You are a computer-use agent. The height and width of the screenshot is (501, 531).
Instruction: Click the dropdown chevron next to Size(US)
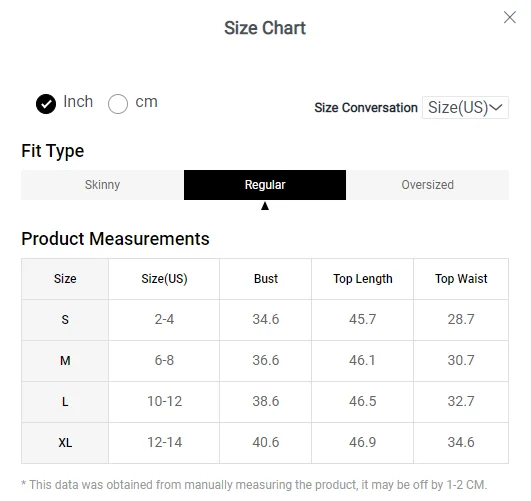pos(496,107)
